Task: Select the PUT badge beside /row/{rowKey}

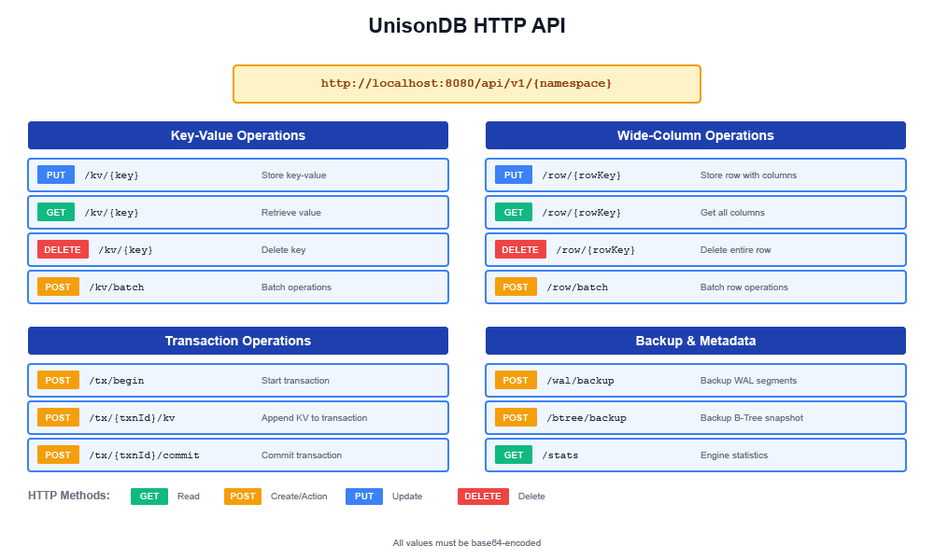Action: tap(514, 175)
